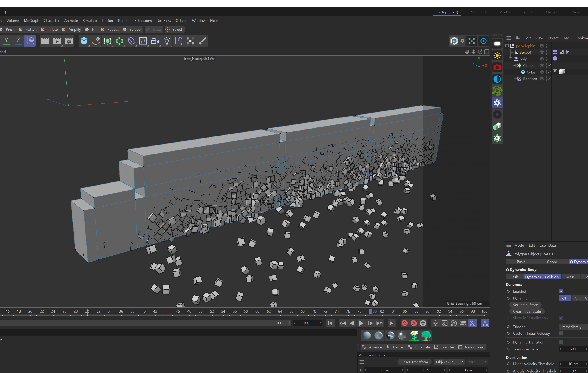Click the red Octane camera icon
Image resolution: width=588 pixels, height=373 pixels.
(497, 67)
